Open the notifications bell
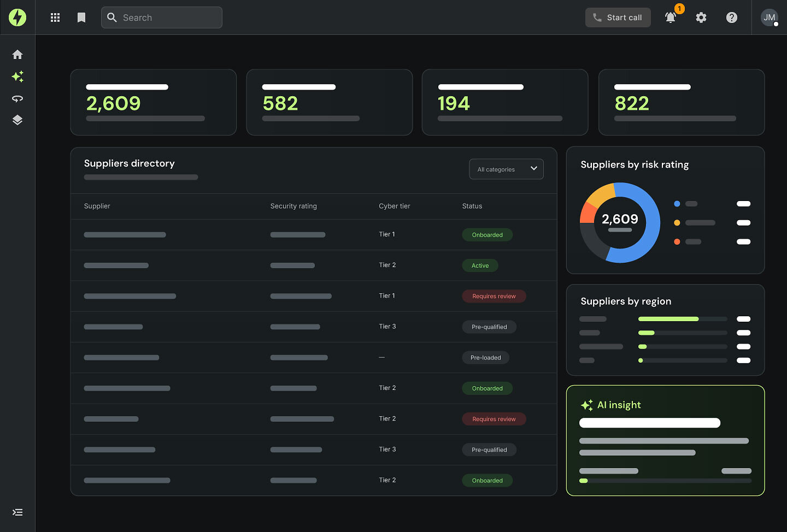Viewport: 787px width, 532px height. pos(671,17)
